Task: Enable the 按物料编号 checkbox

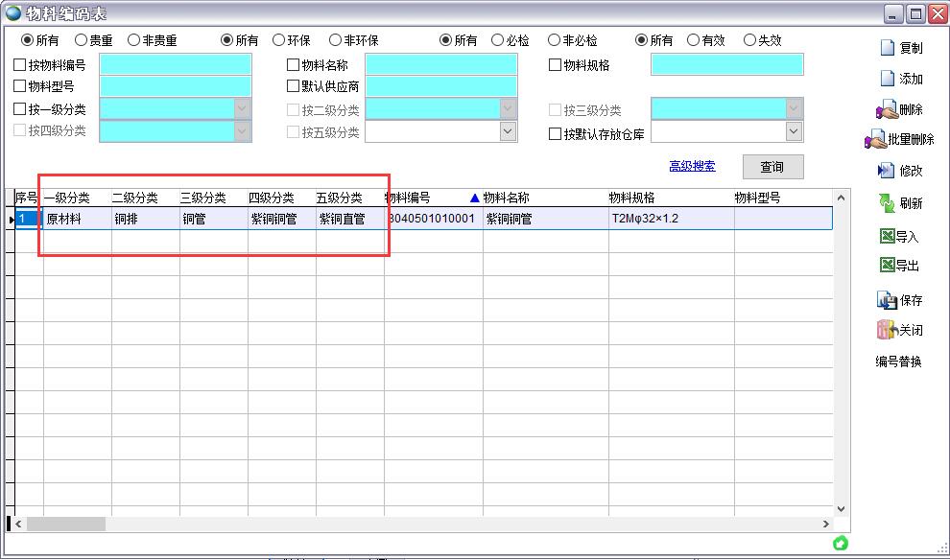Action: coord(20,65)
